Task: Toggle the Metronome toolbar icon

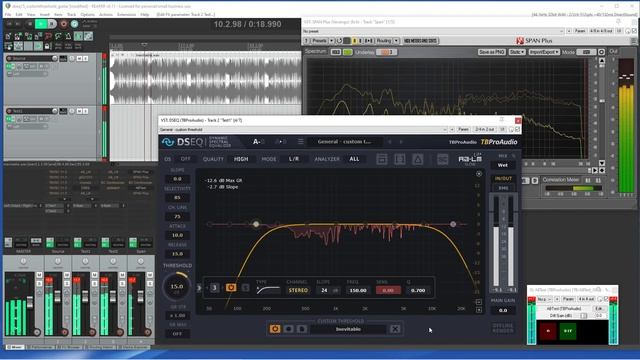Action: [x=68, y=37]
